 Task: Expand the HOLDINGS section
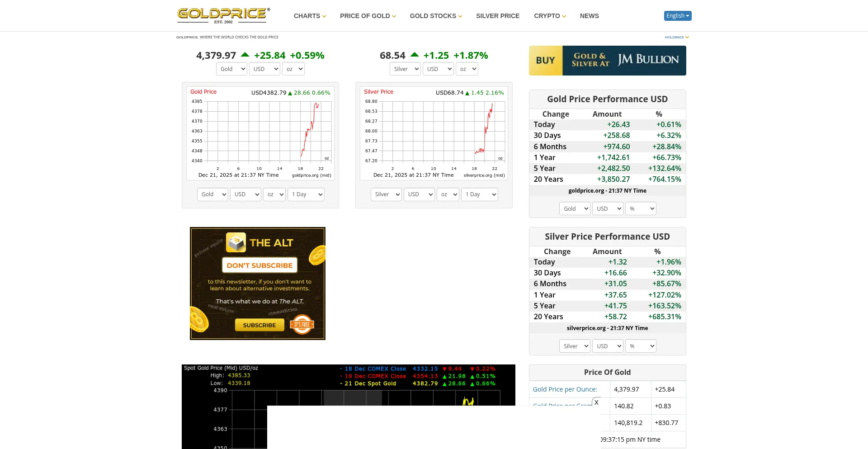676,37
